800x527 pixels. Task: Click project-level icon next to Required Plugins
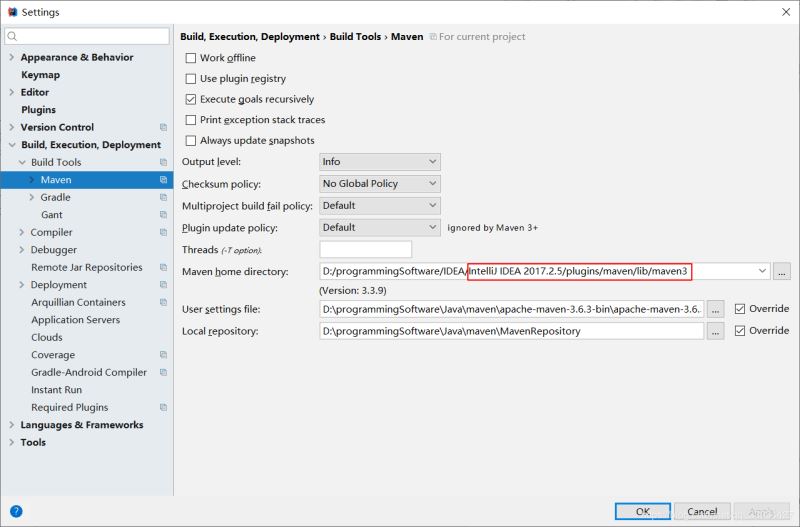(x=163, y=407)
